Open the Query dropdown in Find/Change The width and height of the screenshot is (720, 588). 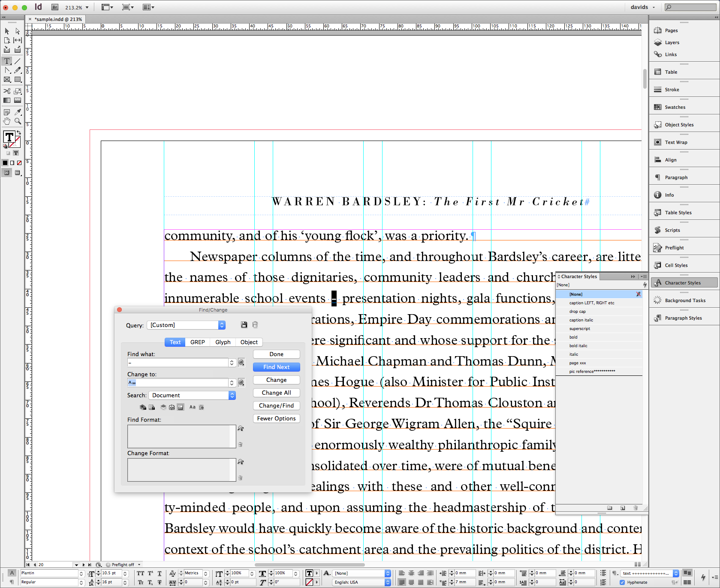(187, 325)
